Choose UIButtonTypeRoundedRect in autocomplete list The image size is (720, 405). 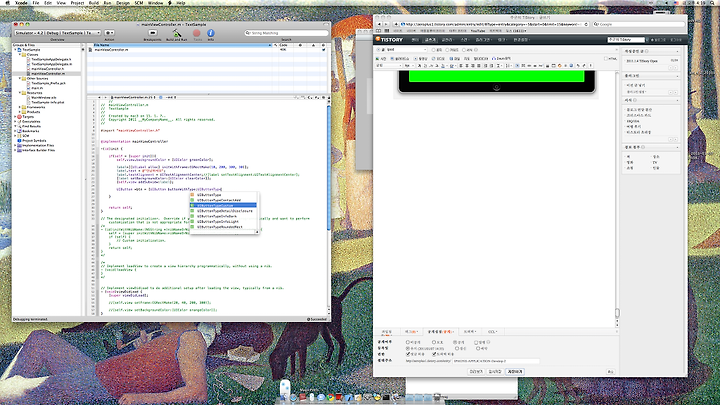[x=223, y=227]
